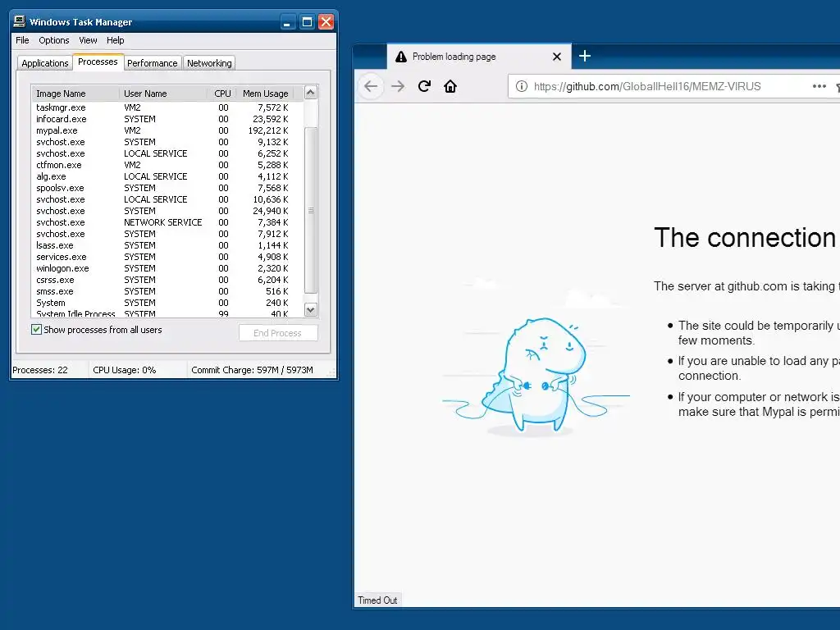Screen dimensions: 840x630
Task: Select the lsass.exe process row
Action: tap(167, 245)
